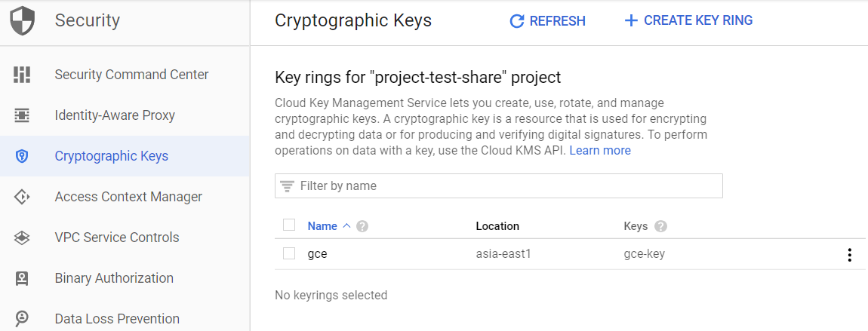The height and width of the screenshot is (331, 868).
Task: Open the gce key ring name
Action: [x=317, y=254]
